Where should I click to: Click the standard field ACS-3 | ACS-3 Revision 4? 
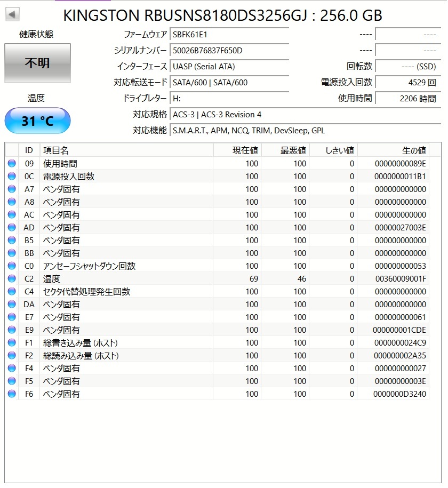coord(306,115)
